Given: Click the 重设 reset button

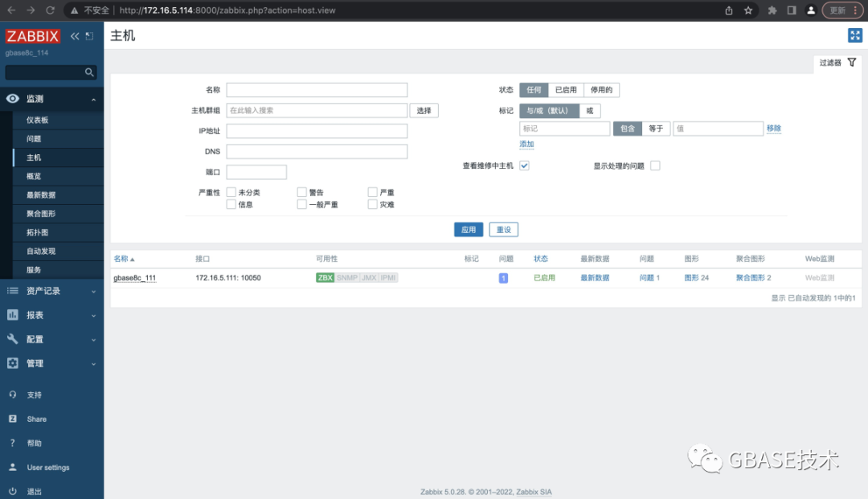Looking at the screenshot, I should (504, 230).
